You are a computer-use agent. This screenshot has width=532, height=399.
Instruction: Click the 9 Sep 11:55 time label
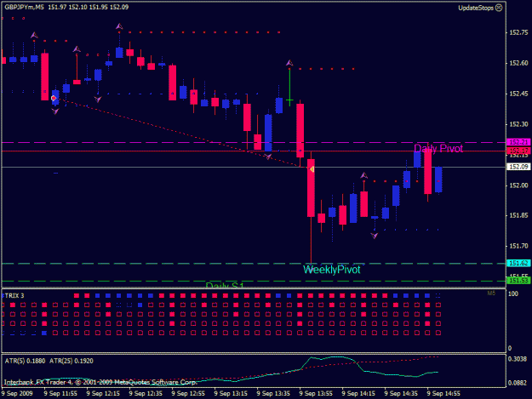[x=60, y=394]
